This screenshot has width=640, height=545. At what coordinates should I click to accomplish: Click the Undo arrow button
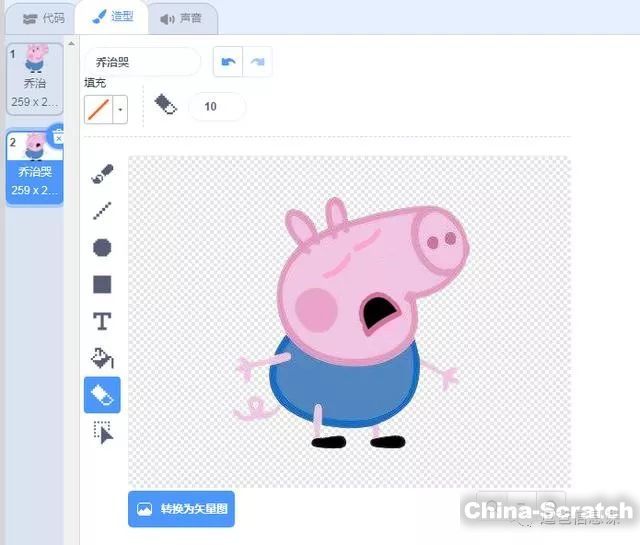(x=229, y=62)
